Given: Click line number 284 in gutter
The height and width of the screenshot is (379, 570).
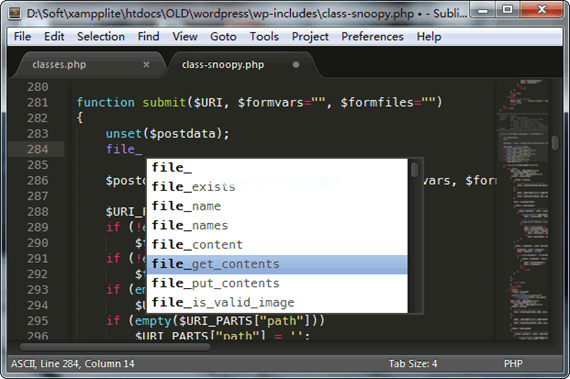Looking at the screenshot, I should (37, 149).
